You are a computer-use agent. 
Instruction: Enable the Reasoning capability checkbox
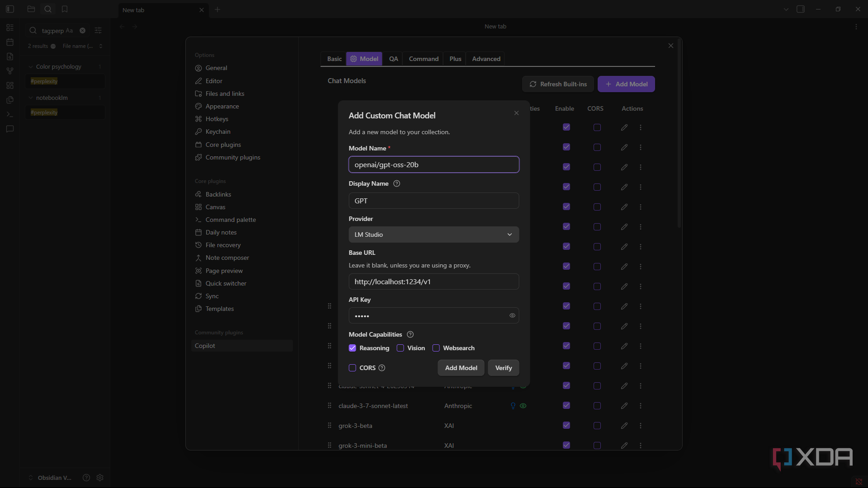click(x=353, y=348)
